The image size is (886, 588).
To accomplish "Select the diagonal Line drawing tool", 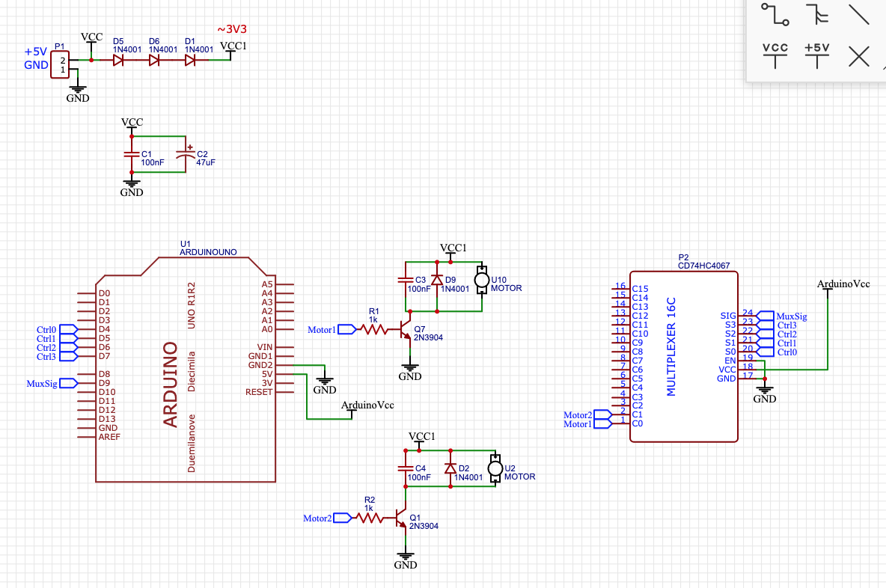I will [859, 14].
